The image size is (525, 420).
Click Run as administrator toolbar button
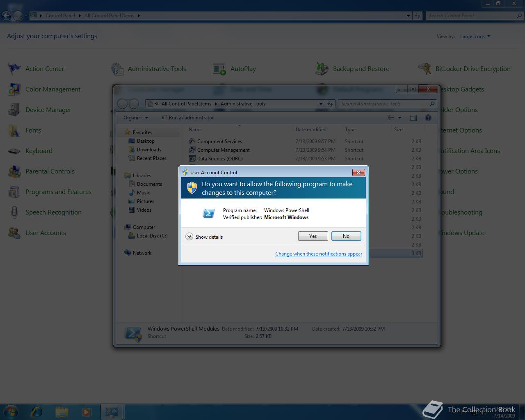[x=187, y=118]
